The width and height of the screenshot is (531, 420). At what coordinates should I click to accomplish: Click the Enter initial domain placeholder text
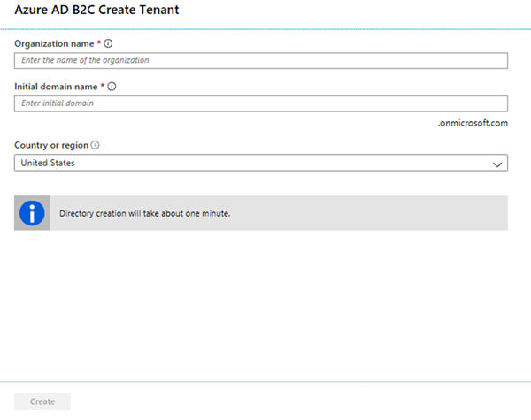pyautogui.click(x=58, y=103)
